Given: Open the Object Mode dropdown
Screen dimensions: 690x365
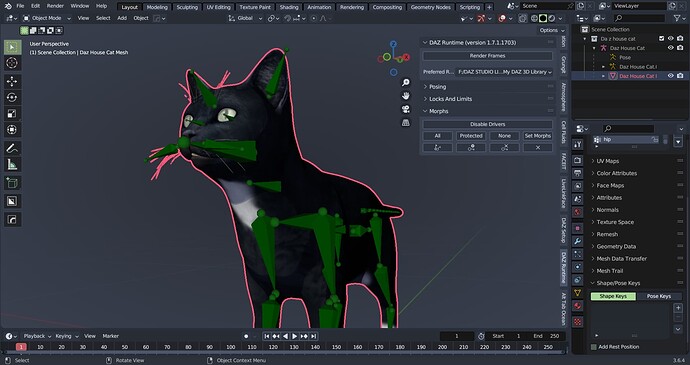Looking at the screenshot, I should point(46,18).
